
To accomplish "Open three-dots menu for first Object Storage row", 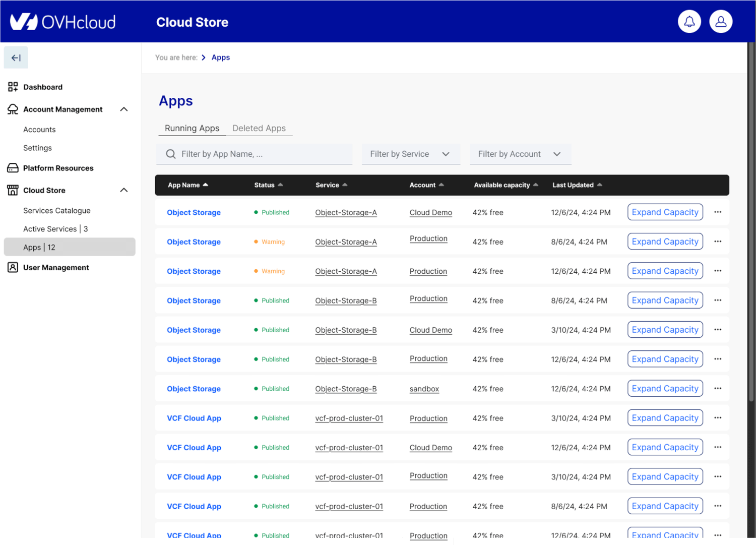I will [x=718, y=212].
